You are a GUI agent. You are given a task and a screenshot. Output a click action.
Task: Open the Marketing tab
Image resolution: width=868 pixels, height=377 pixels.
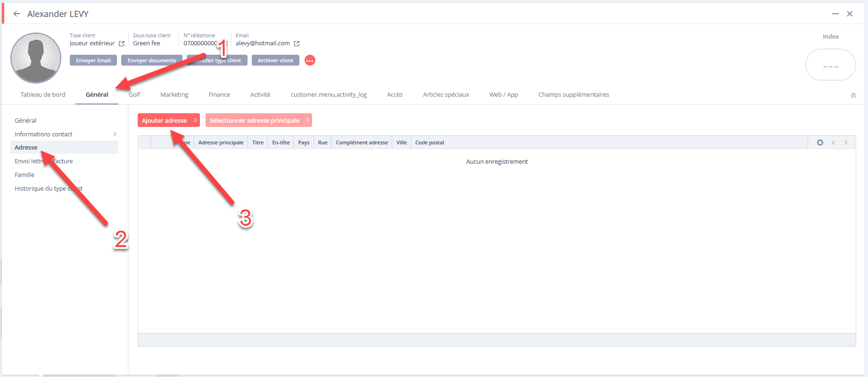point(174,95)
